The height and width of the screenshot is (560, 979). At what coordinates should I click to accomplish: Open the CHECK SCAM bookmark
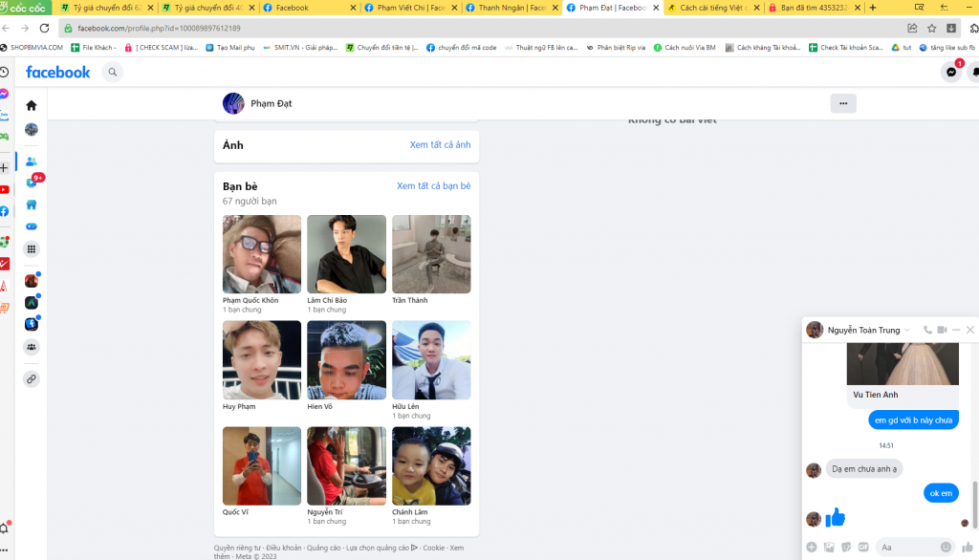161,48
